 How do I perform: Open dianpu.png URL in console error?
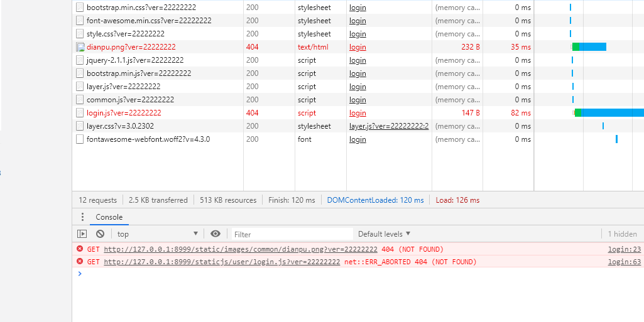pos(241,249)
